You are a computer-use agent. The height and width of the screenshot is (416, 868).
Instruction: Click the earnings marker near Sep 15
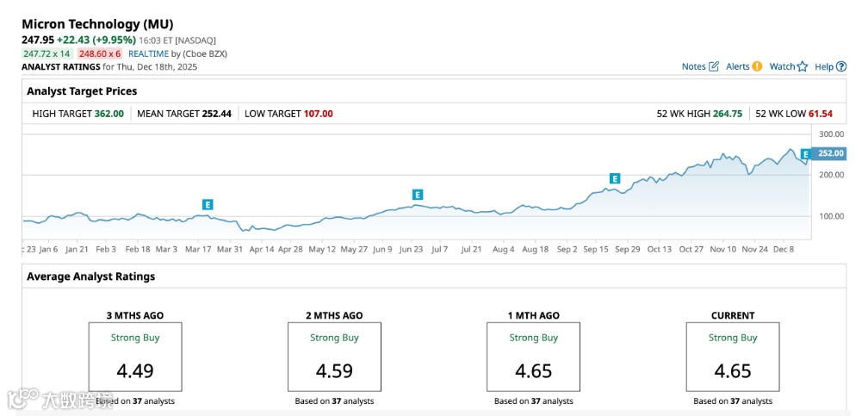pyautogui.click(x=615, y=178)
